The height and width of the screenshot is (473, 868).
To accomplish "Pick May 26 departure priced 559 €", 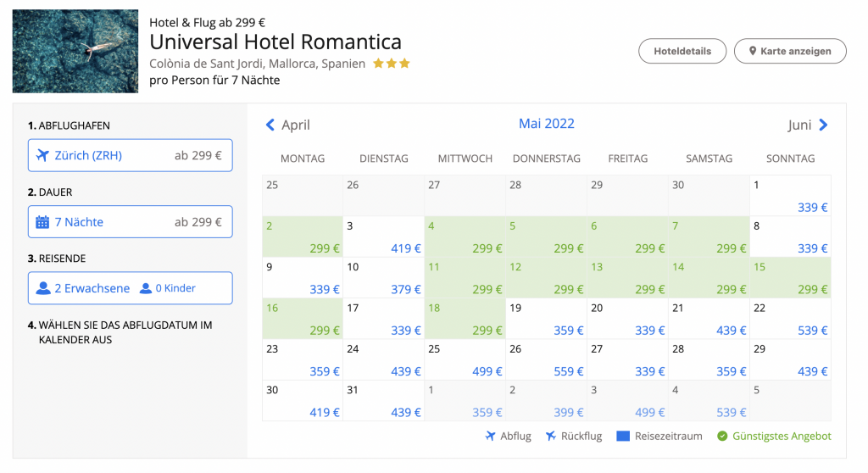I will 546,360.
